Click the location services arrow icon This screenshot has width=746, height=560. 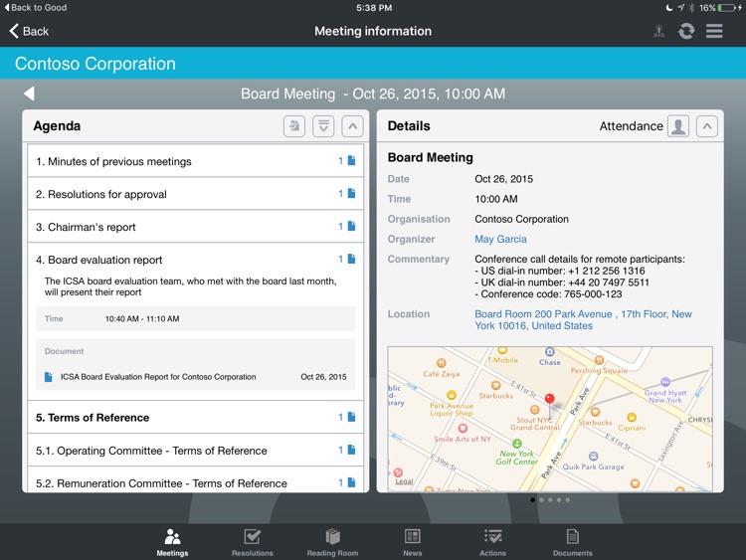coord(681,8)
